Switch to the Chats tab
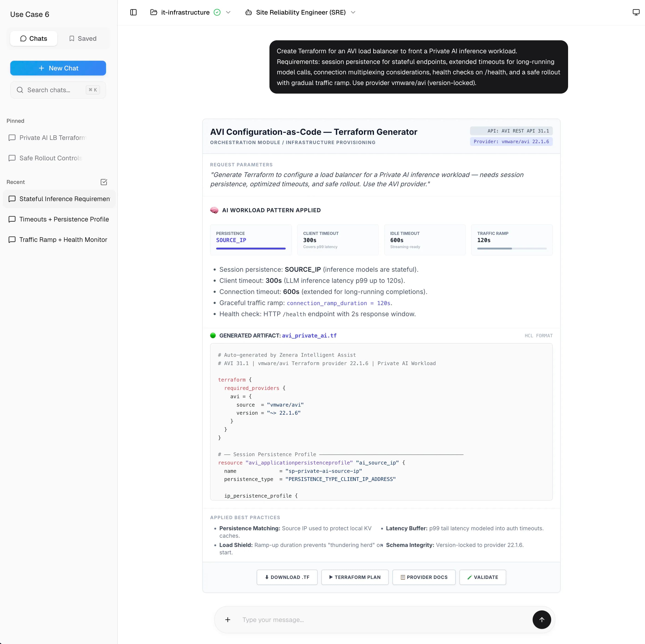 coord(33,38)
